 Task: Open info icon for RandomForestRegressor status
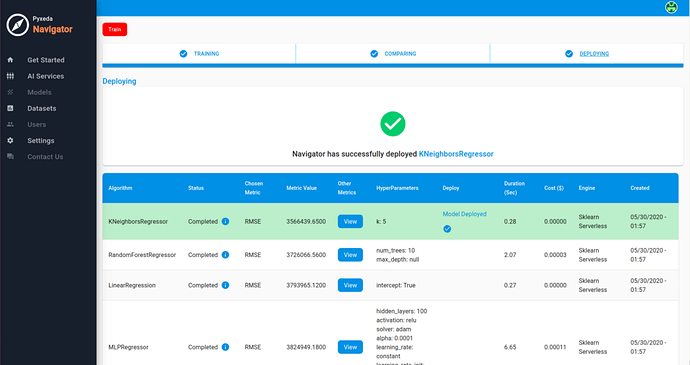pyautogui.click(x=225, y=254)
